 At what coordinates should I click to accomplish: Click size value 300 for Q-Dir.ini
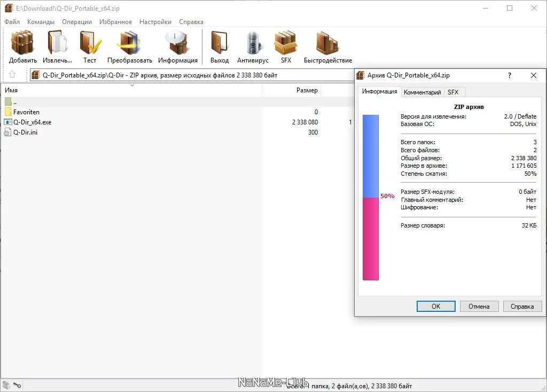(313, 132)
